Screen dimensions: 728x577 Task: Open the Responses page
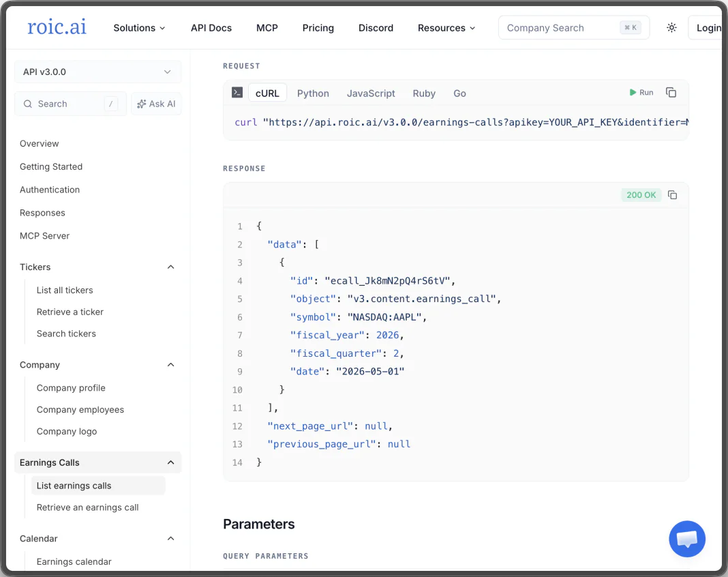[42, 213]
